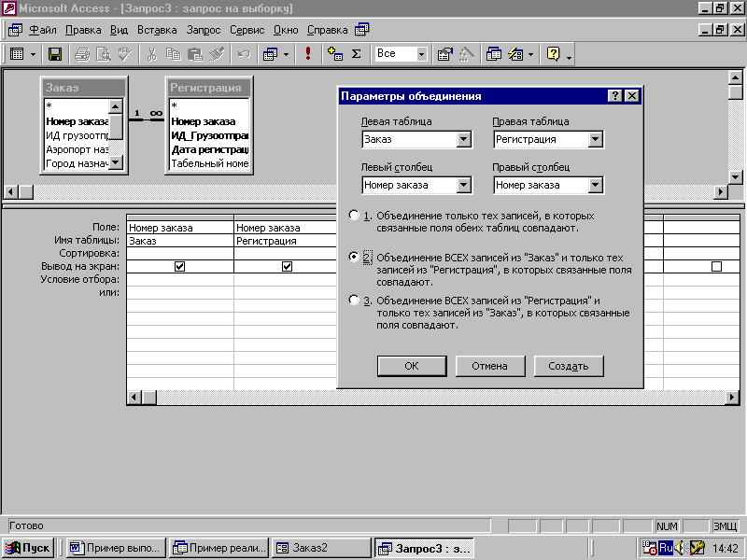Click the Format Painter brush icon
Viewport: 747px width, 560px height.
pyautogui.click(x=217, y=54)
